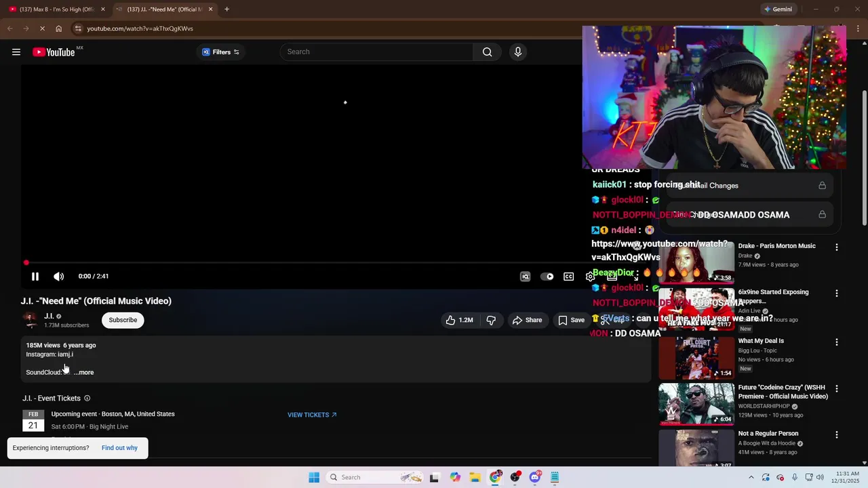
Task: Open the YouTube guide hamburger menu
Action: tap(16, 52)
